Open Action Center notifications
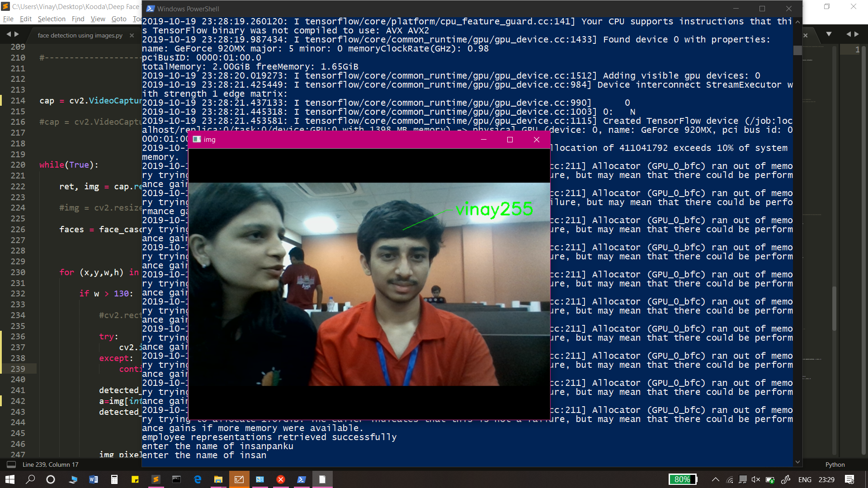 click(849, 479)
